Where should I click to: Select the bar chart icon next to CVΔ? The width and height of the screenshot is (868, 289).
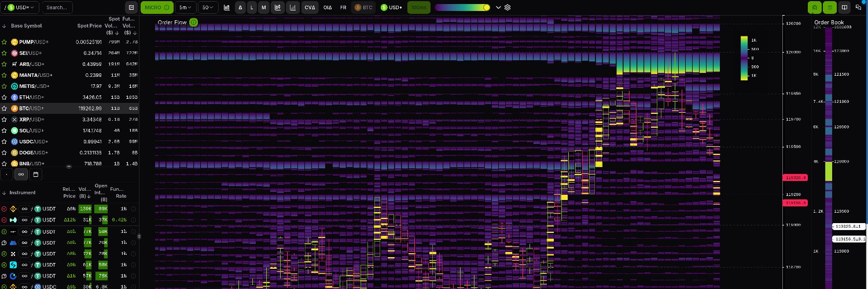293,8
